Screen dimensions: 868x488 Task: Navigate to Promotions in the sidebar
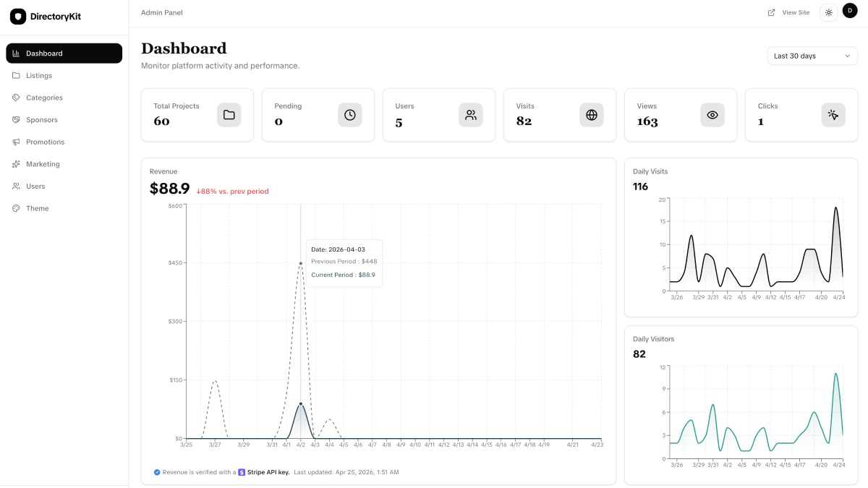point(45,142)
